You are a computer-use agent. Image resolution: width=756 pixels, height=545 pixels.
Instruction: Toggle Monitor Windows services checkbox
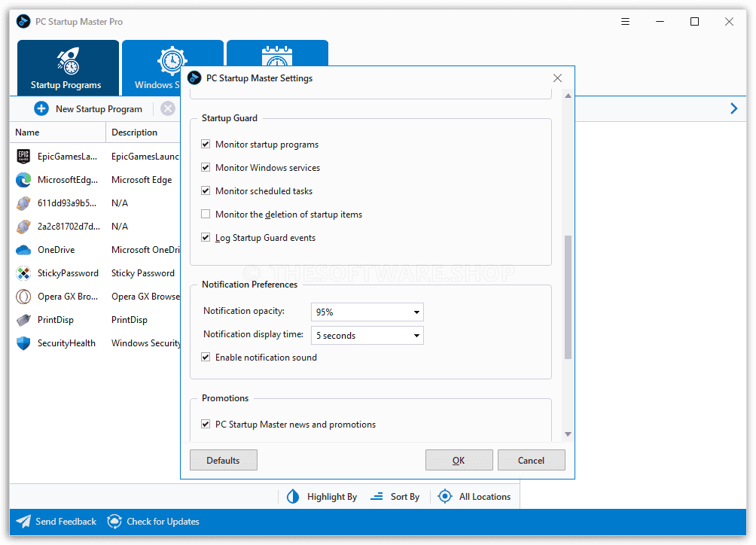pyautogui.click(x=206, y=168)
